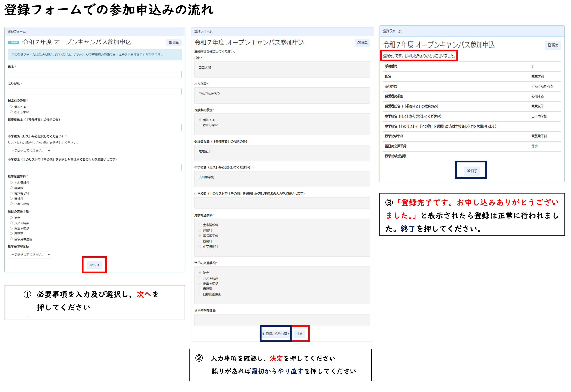Choose 電気電子科 radio in first form
The image size is (571, 392).
[11, 193]
